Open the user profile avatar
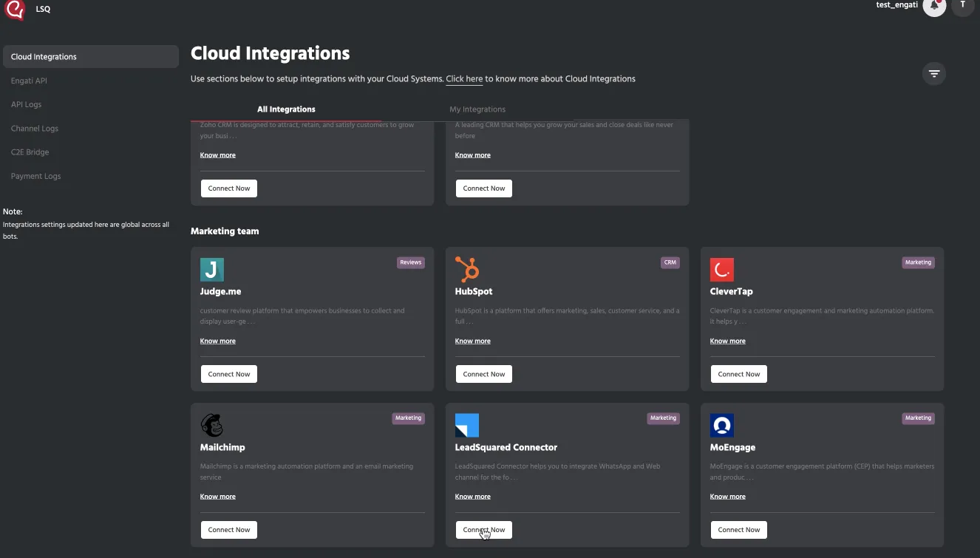Screen dimensions: 980x558 [x=962, y=6]
